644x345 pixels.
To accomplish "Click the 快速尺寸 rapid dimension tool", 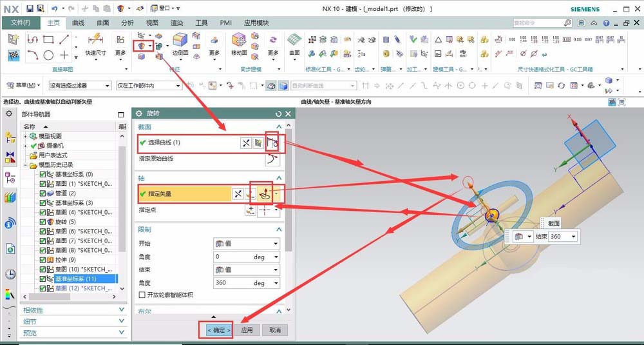I will [96, 45].
